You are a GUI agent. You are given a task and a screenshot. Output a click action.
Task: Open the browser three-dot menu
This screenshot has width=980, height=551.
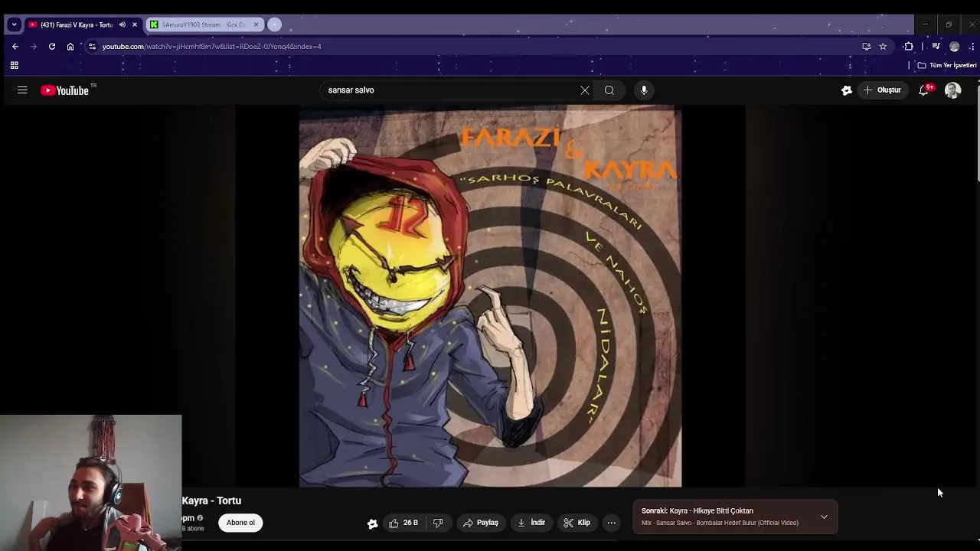(972, 46)
